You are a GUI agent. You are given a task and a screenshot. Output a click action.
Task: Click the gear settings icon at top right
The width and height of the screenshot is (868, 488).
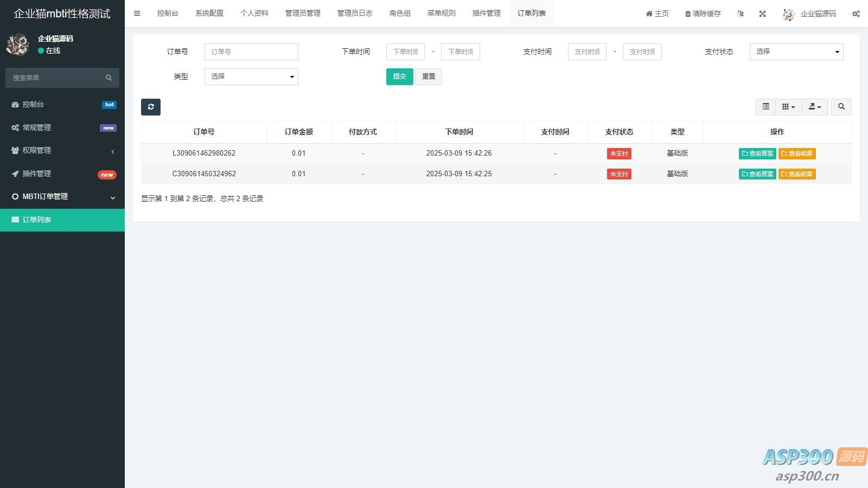856,14
